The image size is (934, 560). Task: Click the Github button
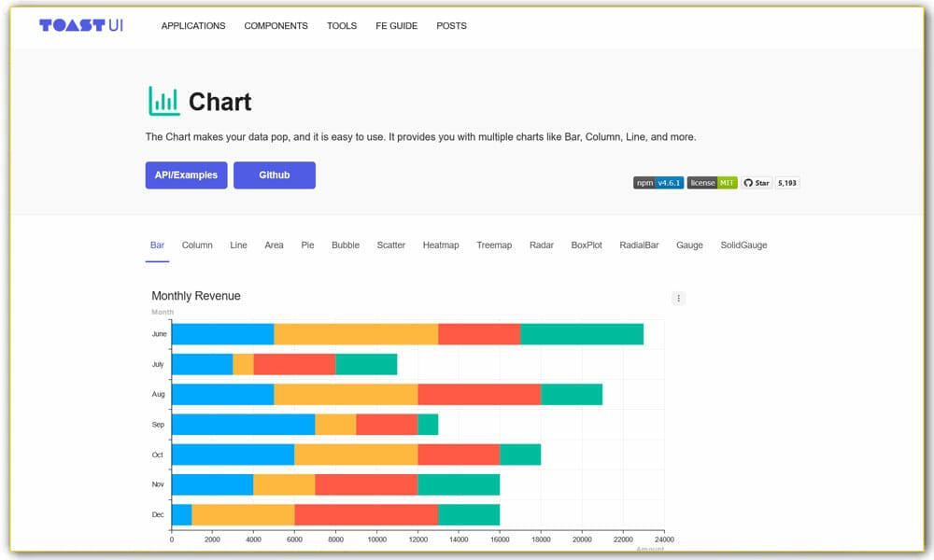click(274, 175)
